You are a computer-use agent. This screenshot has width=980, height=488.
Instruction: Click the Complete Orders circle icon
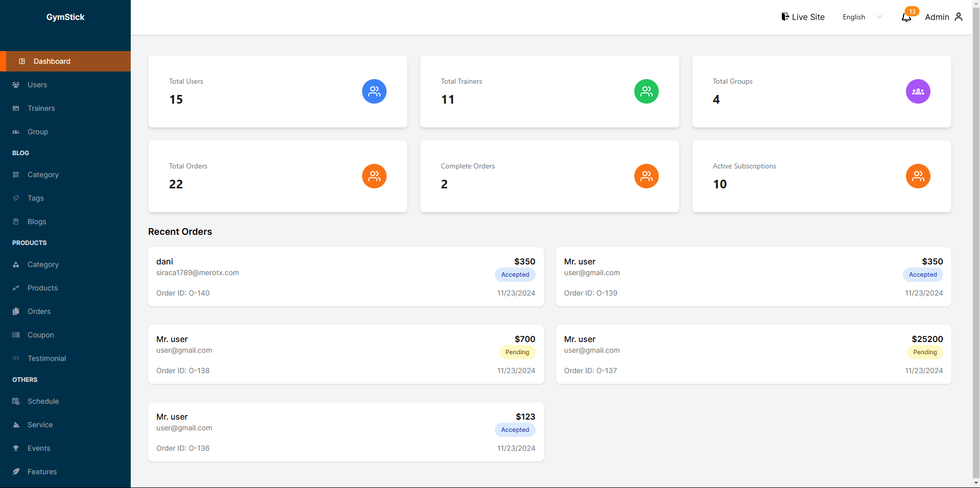click(x=646, y=176)
